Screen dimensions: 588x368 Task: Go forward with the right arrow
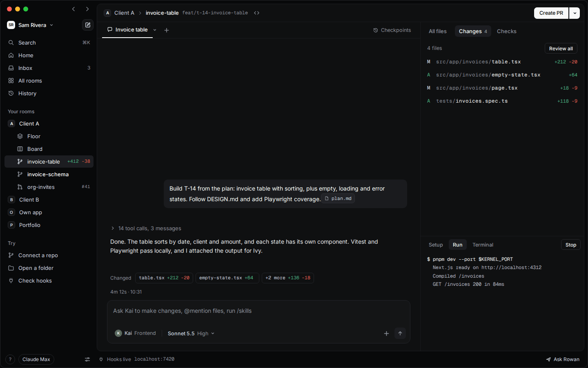(x=87, y=9)
